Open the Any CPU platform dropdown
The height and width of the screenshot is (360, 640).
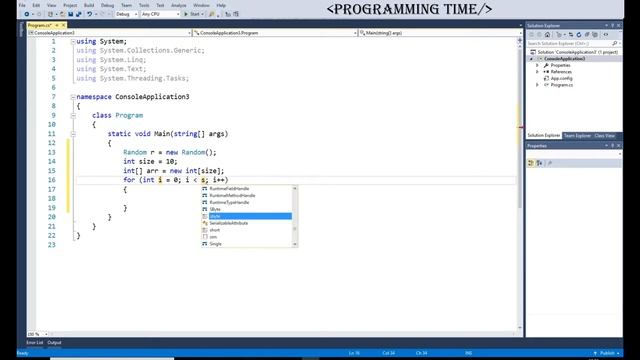click(178, 14)
